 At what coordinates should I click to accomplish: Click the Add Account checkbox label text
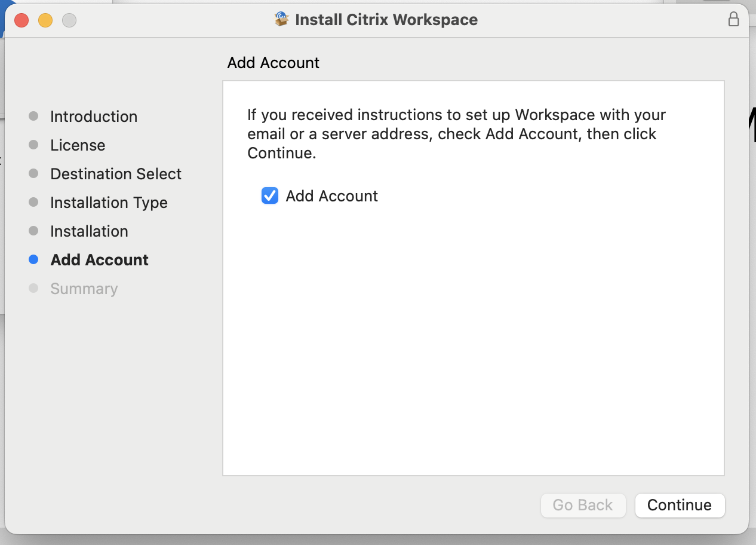332,196
